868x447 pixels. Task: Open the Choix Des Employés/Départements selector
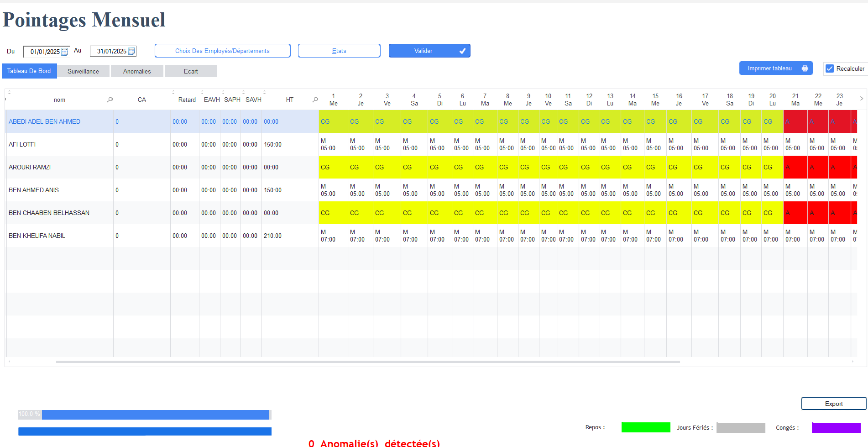(222, 51)
